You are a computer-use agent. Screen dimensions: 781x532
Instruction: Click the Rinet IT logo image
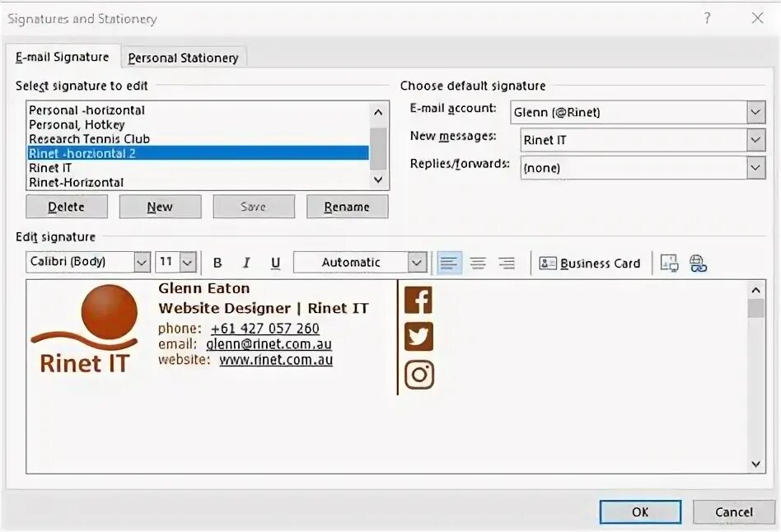coord(85,329)
